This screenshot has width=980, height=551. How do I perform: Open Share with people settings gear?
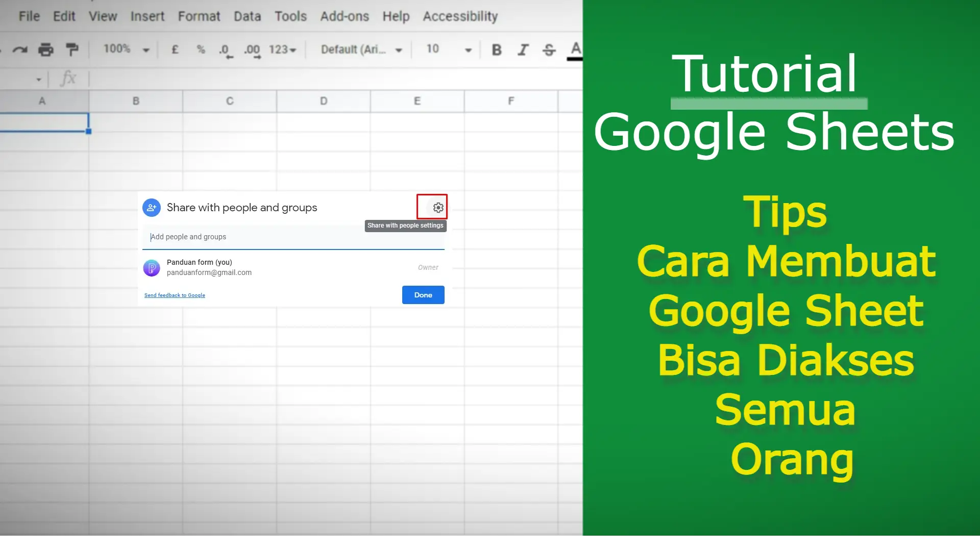[438, 208]
